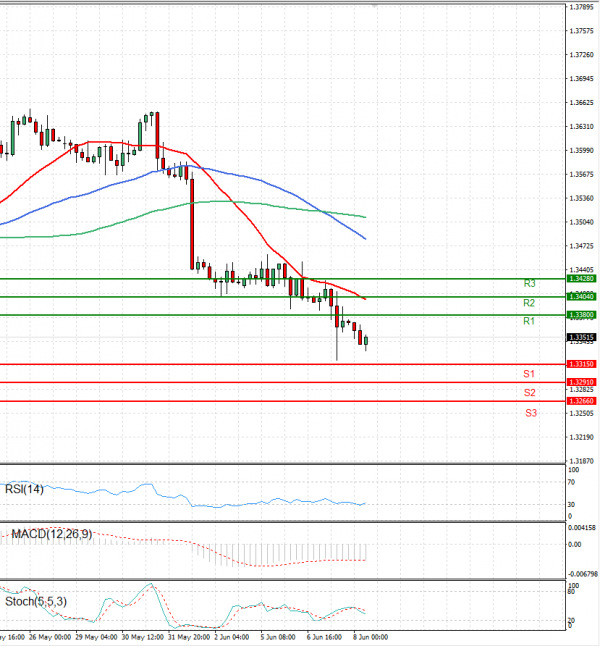This screenshot has width=600, height=646.
Task: Click the R1 resistance level label
Action: (529, 321)
